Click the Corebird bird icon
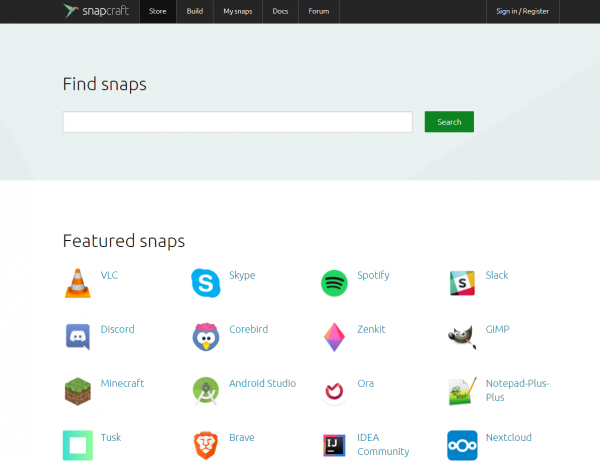The height and width of the screenshot is (461, 600). coord(205,337)
